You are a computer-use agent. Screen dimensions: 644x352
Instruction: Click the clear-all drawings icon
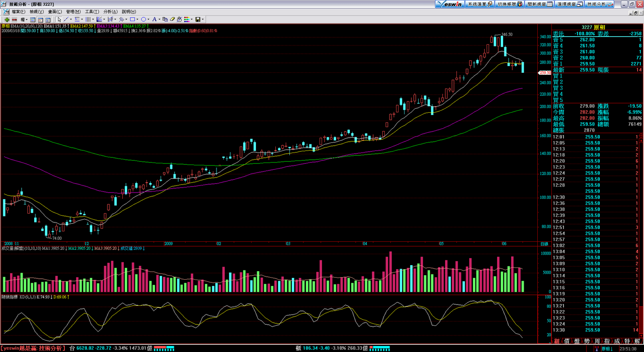click(179, 19)
